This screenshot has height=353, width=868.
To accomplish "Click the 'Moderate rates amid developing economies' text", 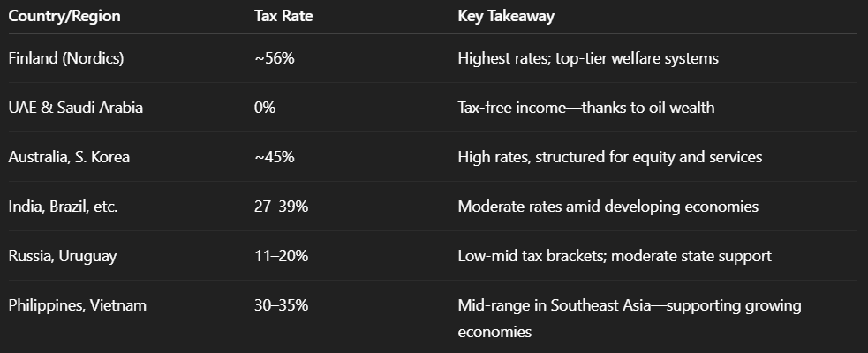I will pos(608,207).
